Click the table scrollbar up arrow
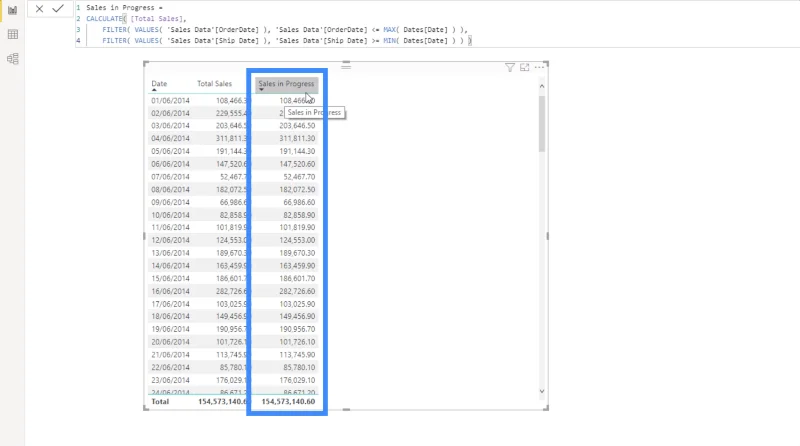The height and width of the screenshot is (446, 800). point(542,86)
